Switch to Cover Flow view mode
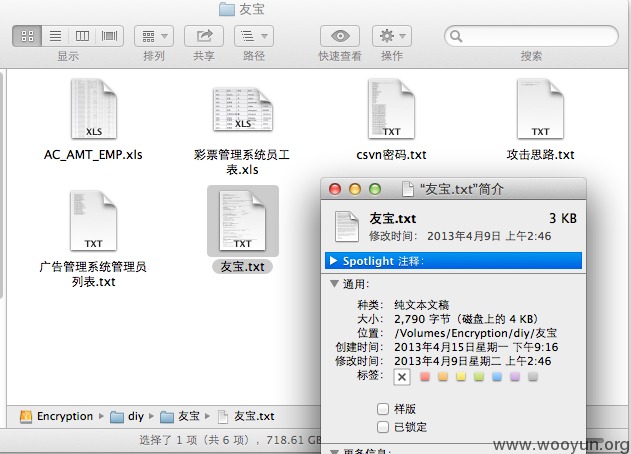The height and width of the screenshot is (454, 631). pyautogui.click(x=109, y=36)
